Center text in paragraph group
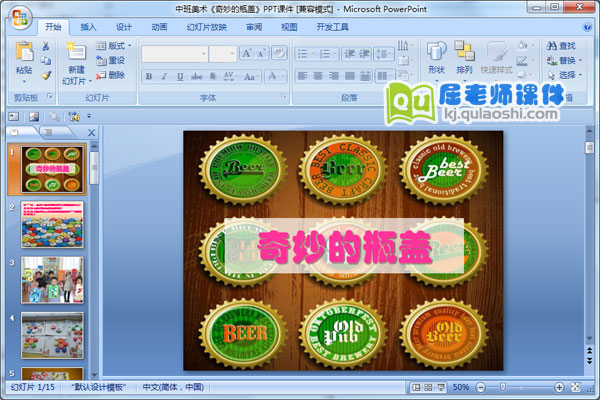Image resolution: width=600 pixels, height=400 pixels. pos(318,76)
